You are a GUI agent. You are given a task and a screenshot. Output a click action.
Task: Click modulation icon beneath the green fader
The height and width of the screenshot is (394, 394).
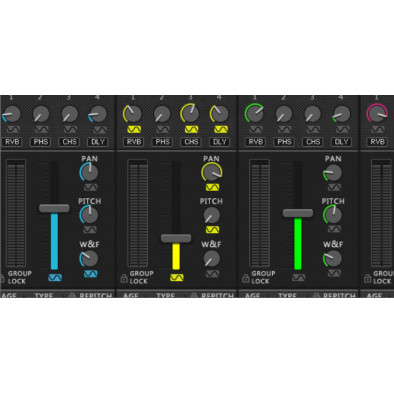(x=298, y=277)
